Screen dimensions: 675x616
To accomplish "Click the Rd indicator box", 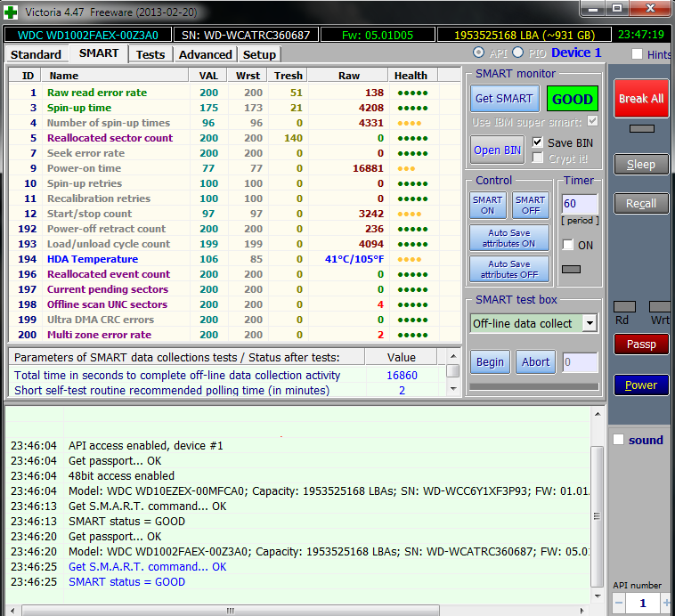I will 624,306.
